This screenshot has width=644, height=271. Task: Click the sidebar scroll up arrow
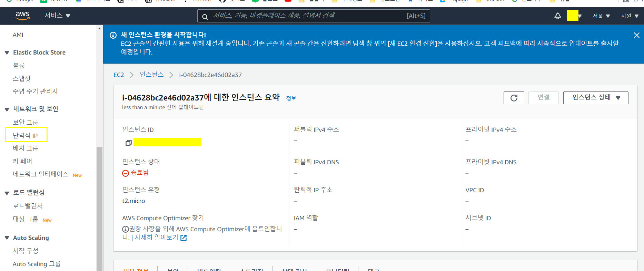click(99, 28)
